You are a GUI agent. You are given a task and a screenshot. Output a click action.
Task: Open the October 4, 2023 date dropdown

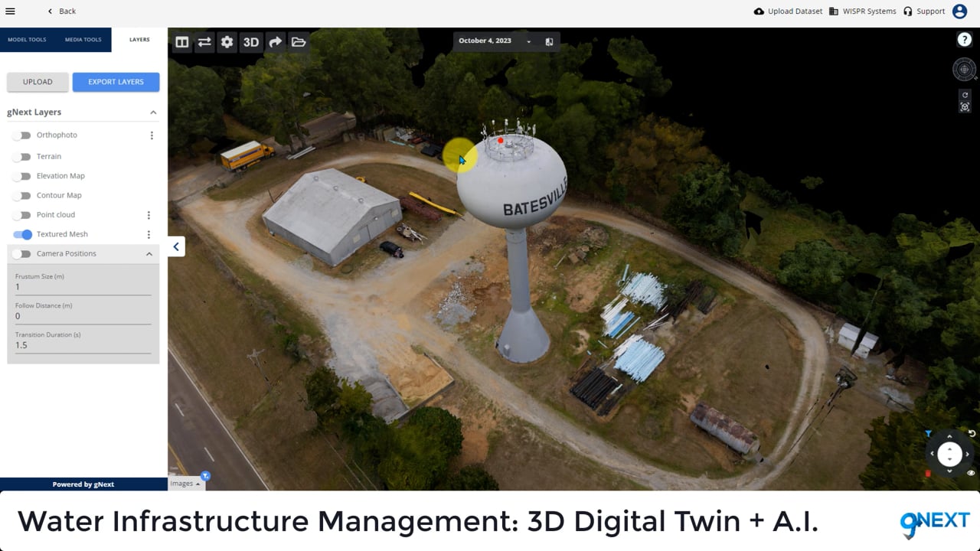coord(495,41)
